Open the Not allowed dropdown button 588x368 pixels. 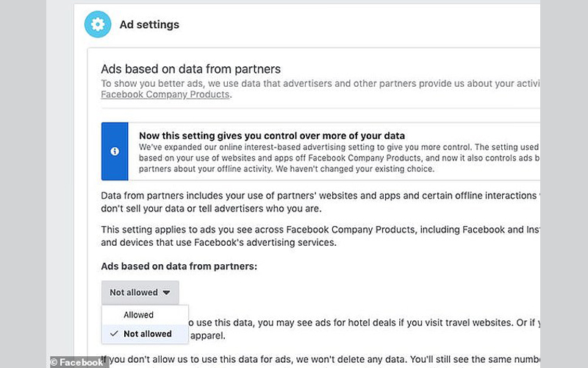click(140, 292)
